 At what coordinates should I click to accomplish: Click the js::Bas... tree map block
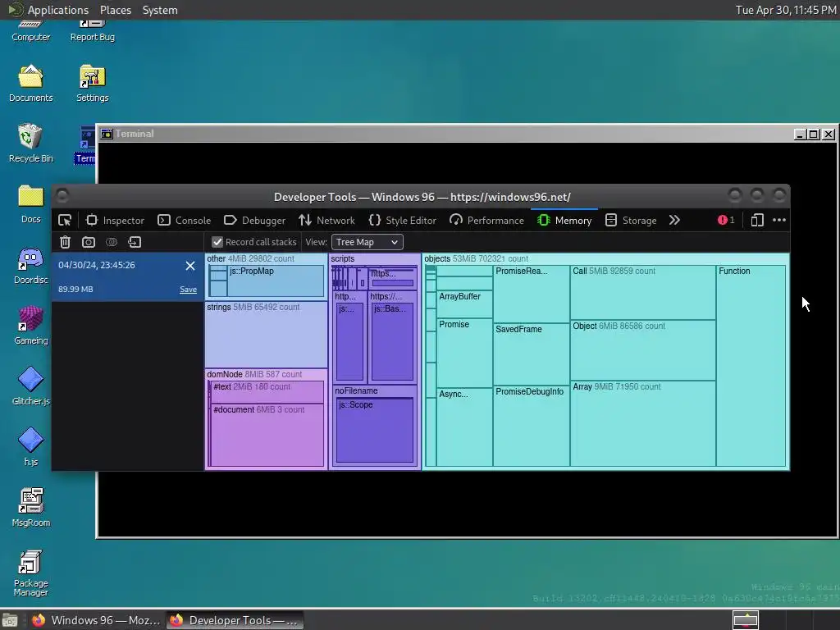pyautogui.click(x=392, y=342)
